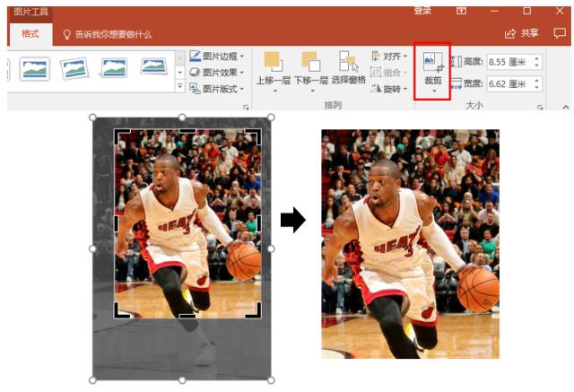Click bottom-left crop corner handle
The height and width of the screenshot is (392, 574).
[x=121, y=311]
